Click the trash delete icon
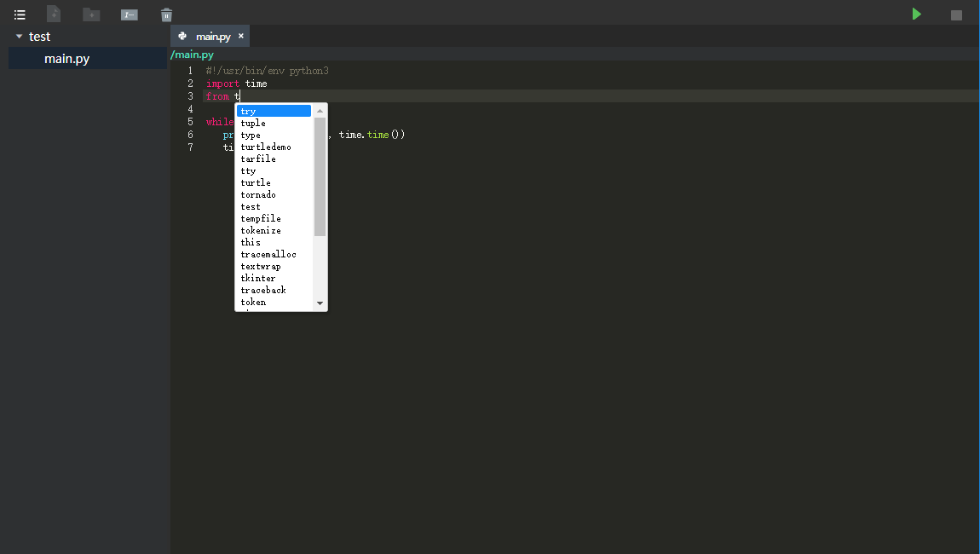This screenshot has height=554, width=980. [x=166, y=14]
